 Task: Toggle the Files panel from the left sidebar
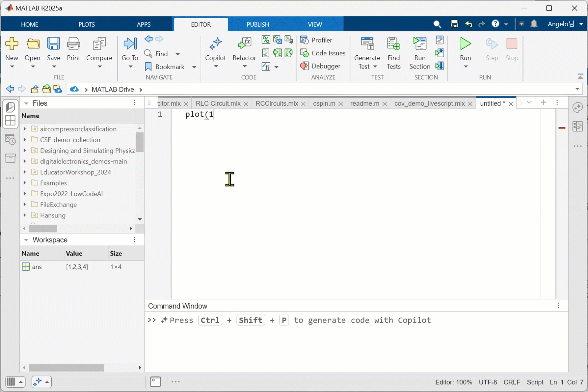click(x=10, y=107)
